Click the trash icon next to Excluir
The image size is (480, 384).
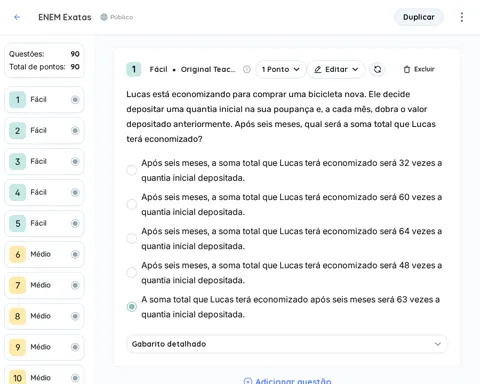click(x=407, y=69)
